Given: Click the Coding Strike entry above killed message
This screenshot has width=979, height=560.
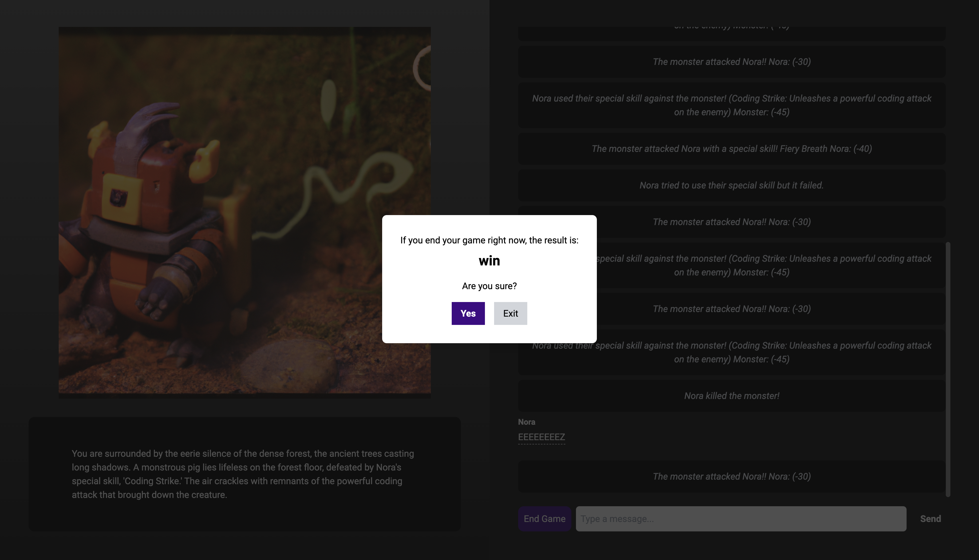Looking at the screenshot, I should pos(731,352).
